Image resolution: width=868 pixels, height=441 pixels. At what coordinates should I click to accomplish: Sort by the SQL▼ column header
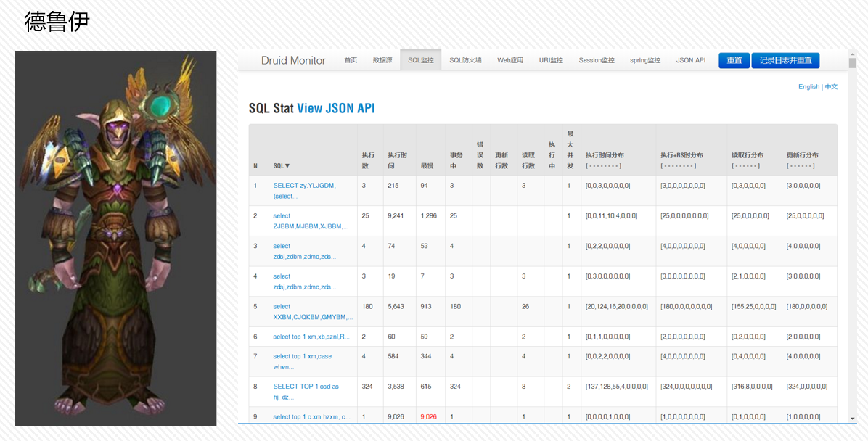click(282, 166)
